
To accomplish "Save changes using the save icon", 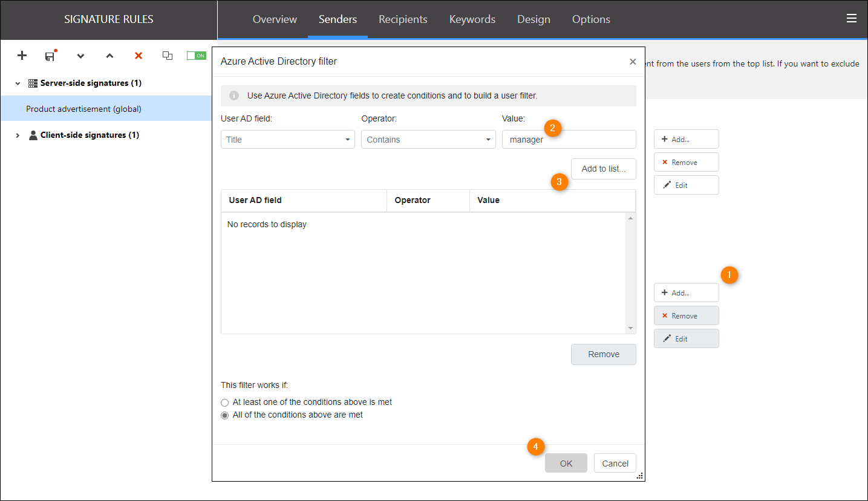I will (x=50, y=56).
